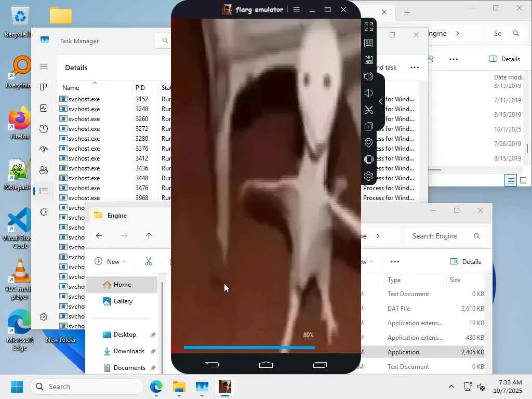Open Microsoft Edge from the taskbar
This screenshot has height=399, width=532.
[x=156, y=387]
